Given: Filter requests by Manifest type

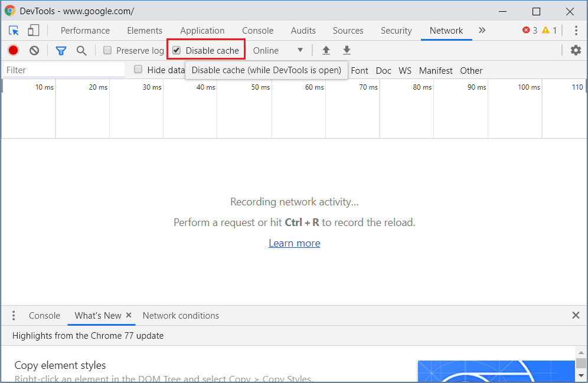Looking at the screenshot, I should pyautogui.click(x=436, y=70).
